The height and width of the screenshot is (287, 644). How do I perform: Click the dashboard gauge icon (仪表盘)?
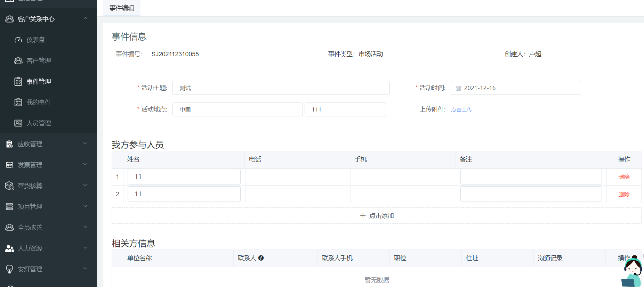18,40
